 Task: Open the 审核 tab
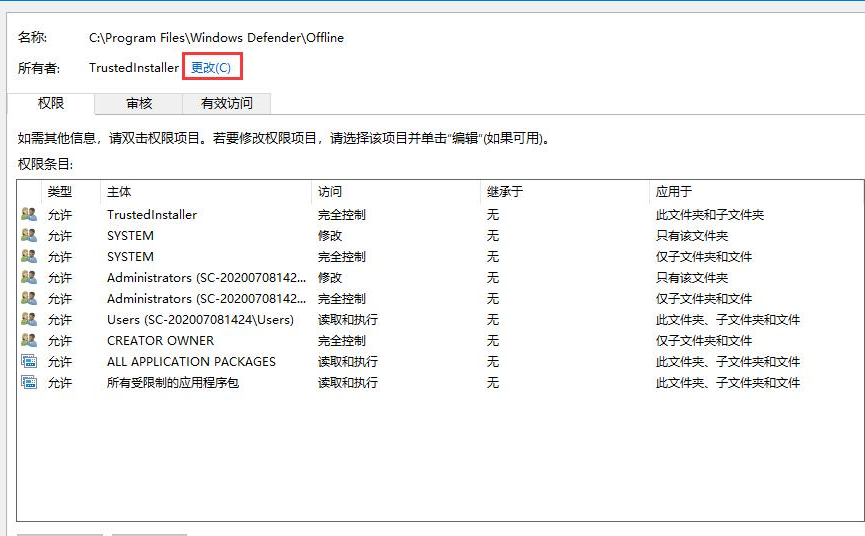tap(139, 103)
